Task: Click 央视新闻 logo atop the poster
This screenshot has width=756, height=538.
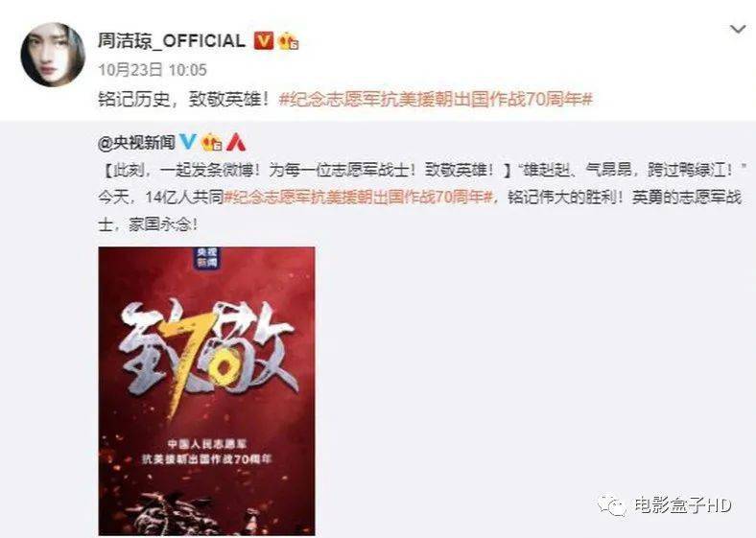Action: pos(205,258)
